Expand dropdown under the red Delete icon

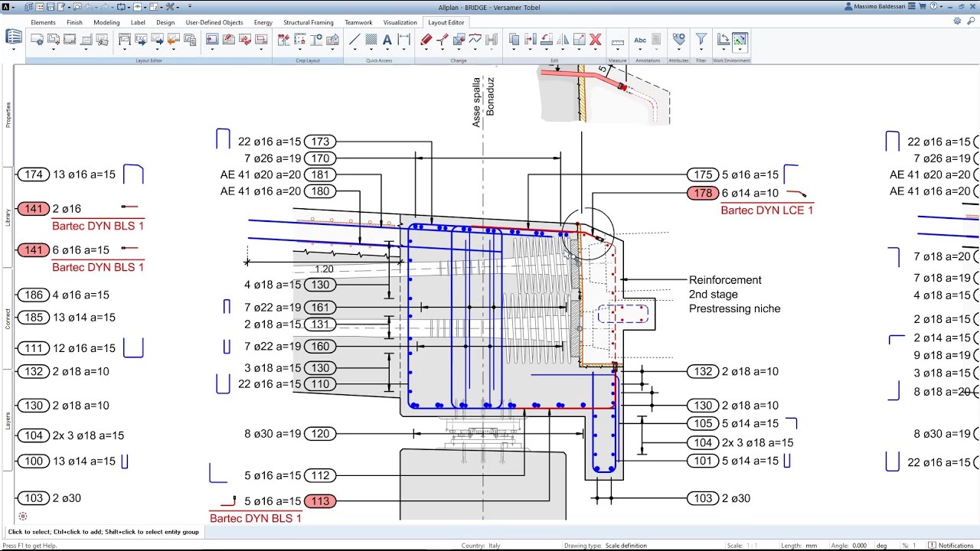(595, 50)
